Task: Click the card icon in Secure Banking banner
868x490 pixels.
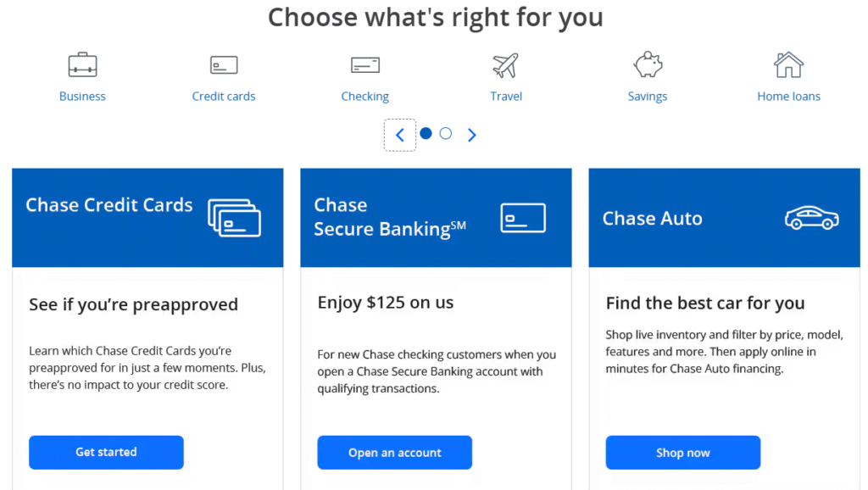Action: [x=523, y=218]
